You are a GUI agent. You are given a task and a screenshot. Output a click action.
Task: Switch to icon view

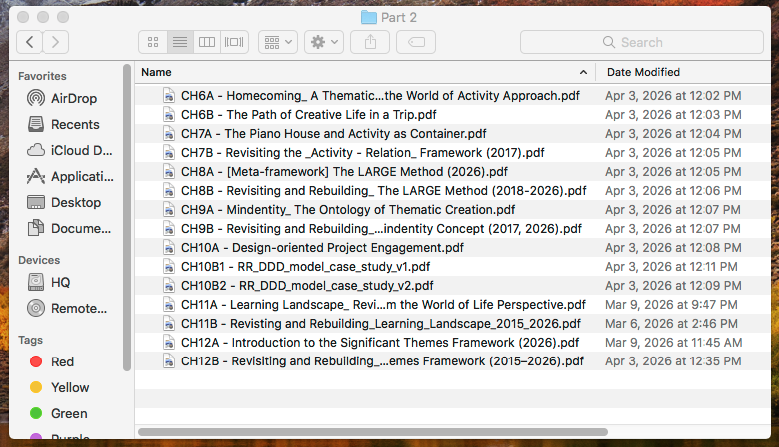point(153,42)
